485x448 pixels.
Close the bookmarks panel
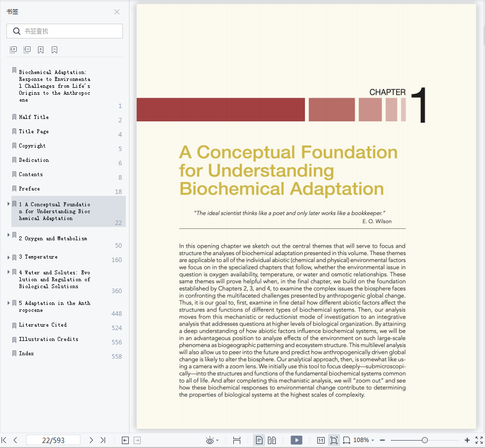point(116,12)
